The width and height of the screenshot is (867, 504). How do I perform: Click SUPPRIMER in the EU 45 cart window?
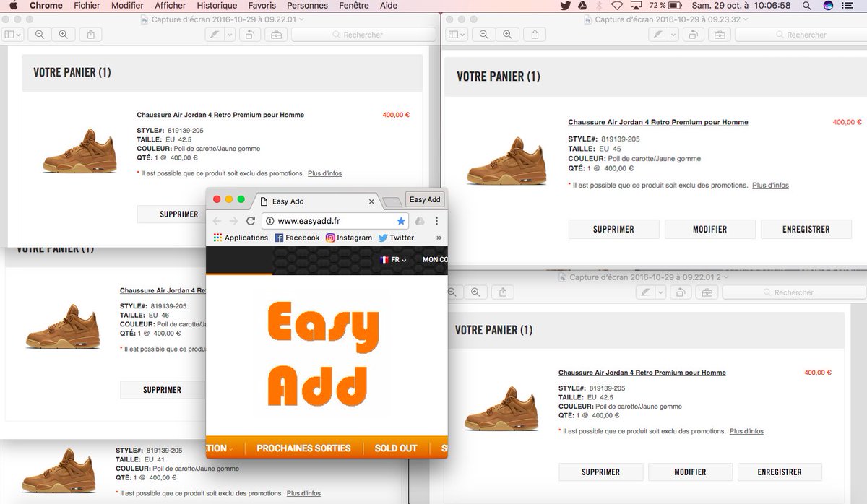pos(613,229)
